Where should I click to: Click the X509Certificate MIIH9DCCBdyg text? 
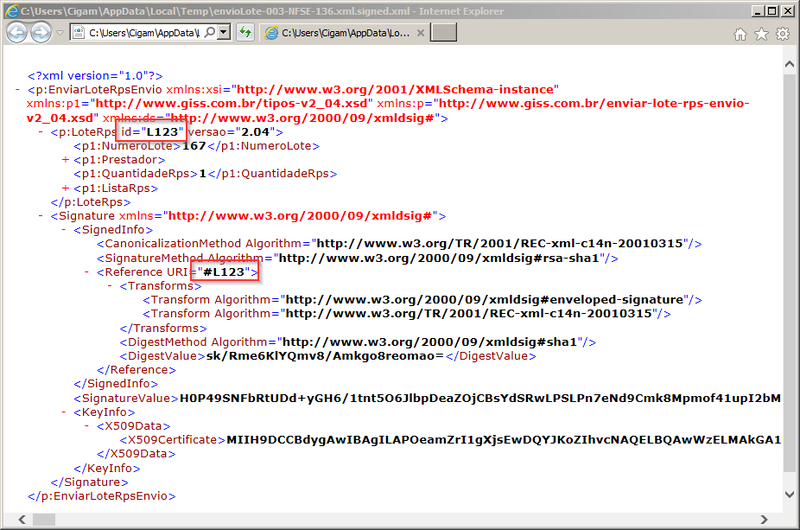(x=504, y=440)
